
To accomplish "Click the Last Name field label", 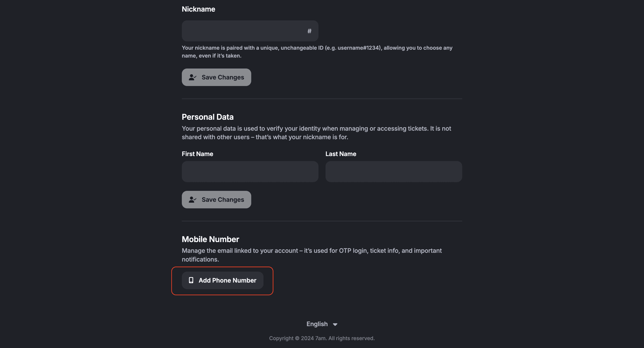I will click(341, 154).
